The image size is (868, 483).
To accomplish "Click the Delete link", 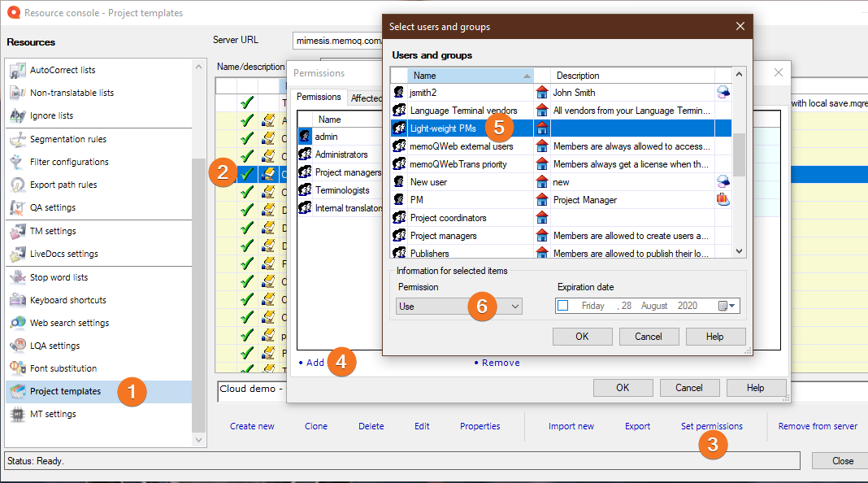I will click(x=371, y=426).
